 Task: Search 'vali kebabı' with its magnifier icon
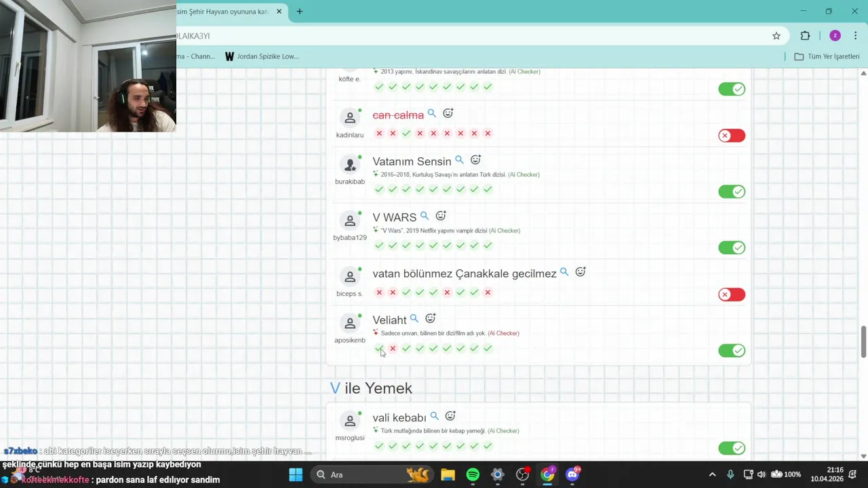tap(434, 416)
